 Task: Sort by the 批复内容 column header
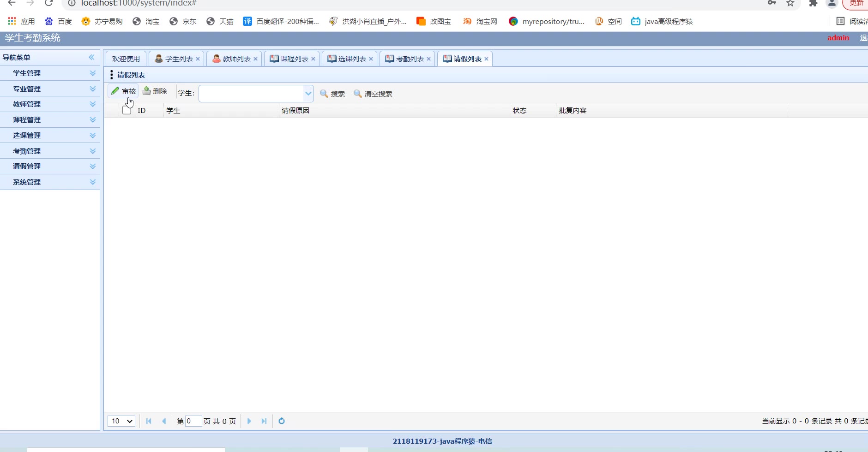coord(672,111)
